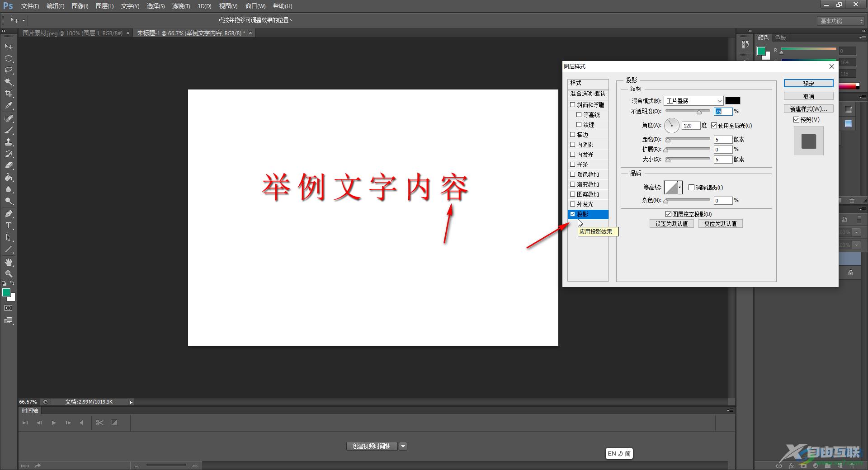
Task: Enable 斜面和浮雕 checkbox
Action: click(573, 105)
